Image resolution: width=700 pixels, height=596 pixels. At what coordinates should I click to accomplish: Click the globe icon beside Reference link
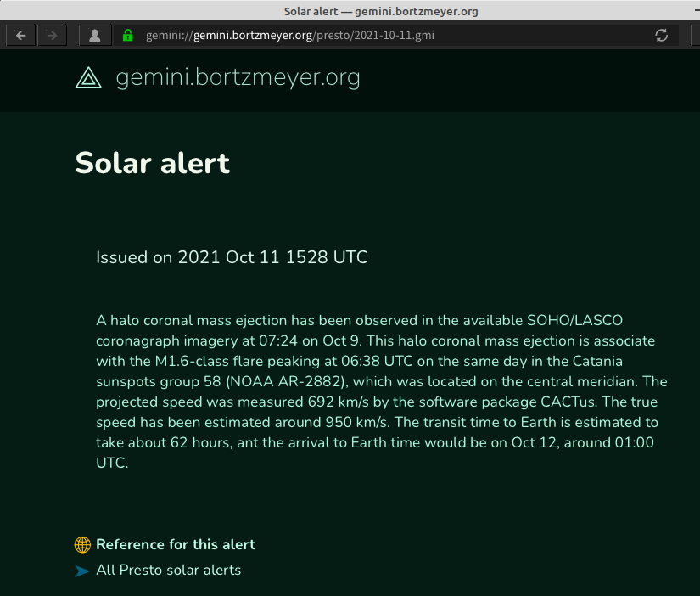[82, 544]
